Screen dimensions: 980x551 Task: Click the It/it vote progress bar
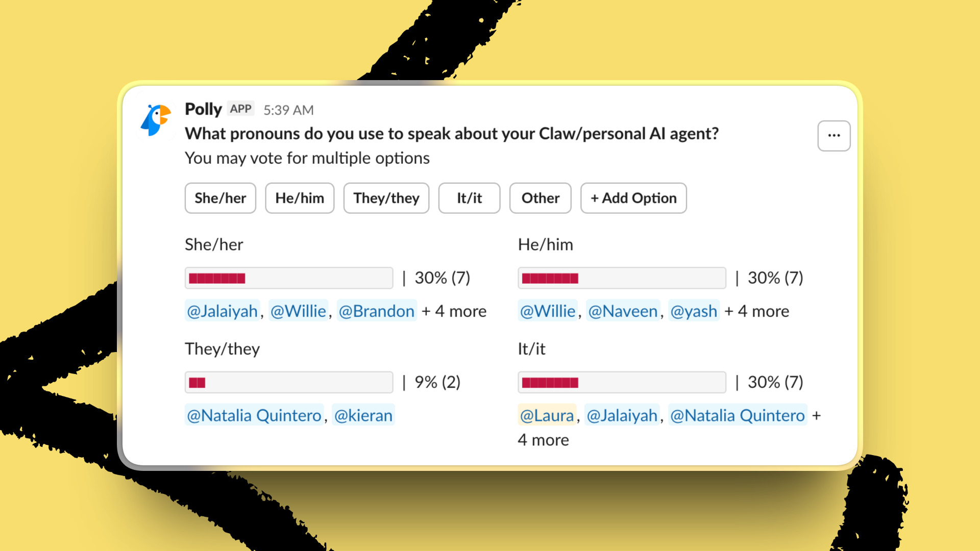(622, 382)
